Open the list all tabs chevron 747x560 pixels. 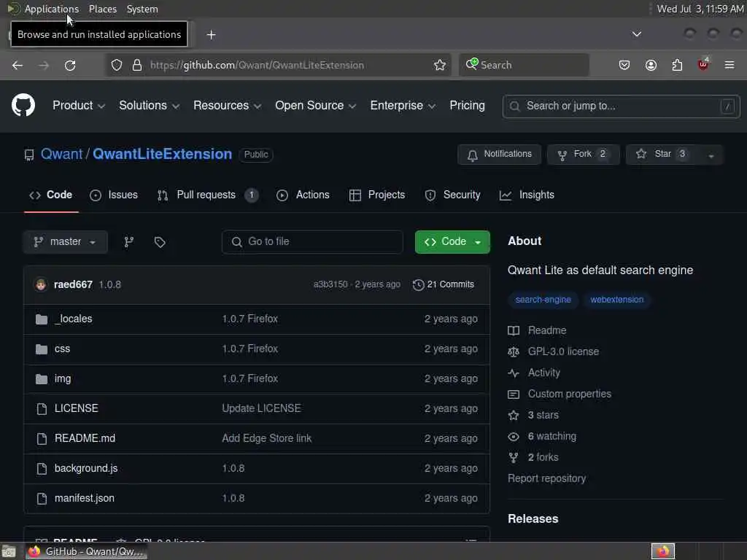pyautogui.click(x=636, y=34)
